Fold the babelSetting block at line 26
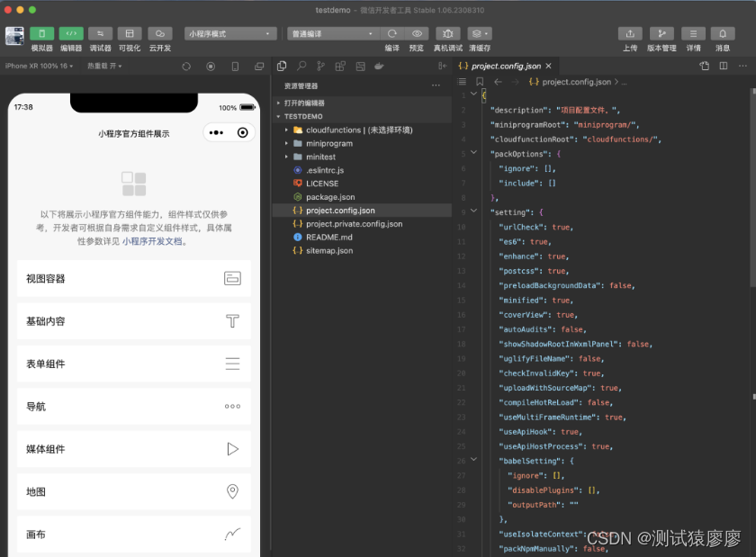The width and height of the screenshot is (756, 557). pyautogui.click(x=474, y=460)
